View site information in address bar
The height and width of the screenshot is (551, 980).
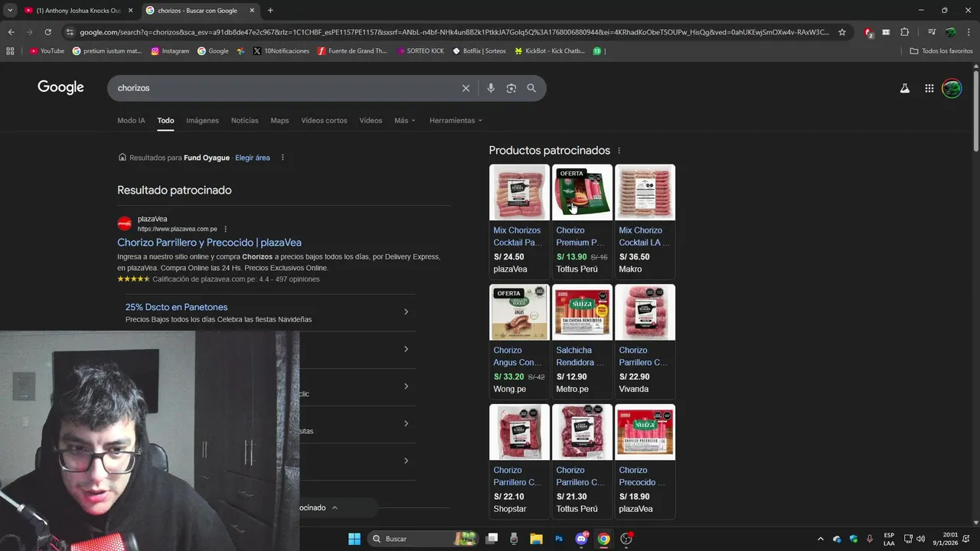[x=70, y=32]
